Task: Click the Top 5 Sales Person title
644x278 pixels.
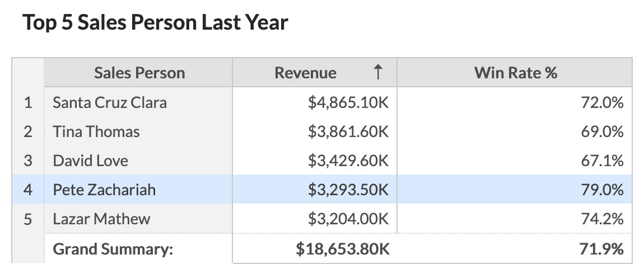Action: point(155,23)
